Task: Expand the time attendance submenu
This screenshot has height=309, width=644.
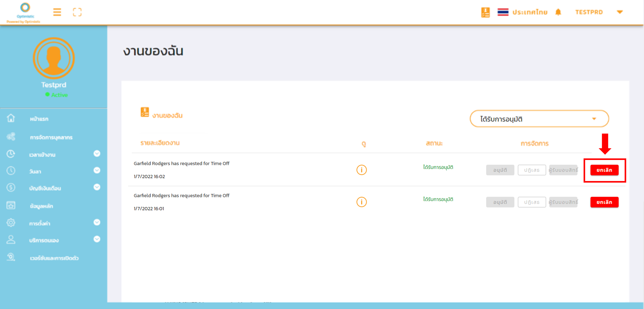Action: click(x=97, y=154)
